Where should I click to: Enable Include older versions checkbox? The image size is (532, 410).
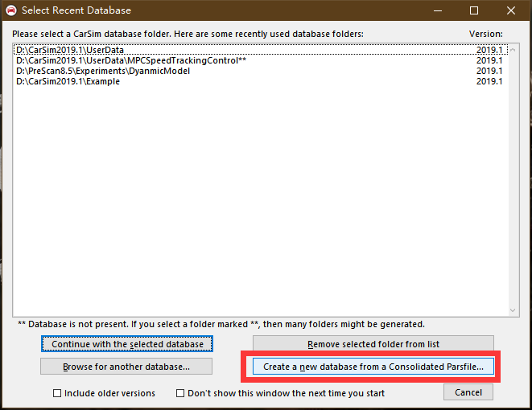click(x=57, y=393)
